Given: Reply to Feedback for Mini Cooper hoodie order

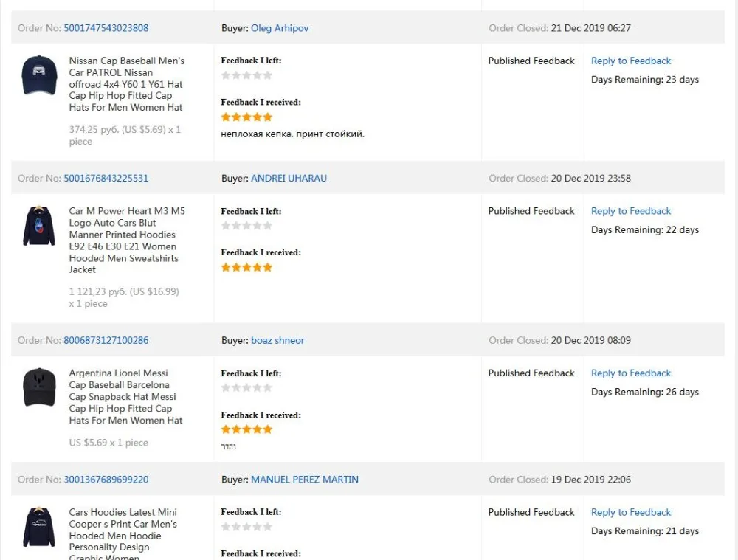Looking at the screenshot, I should pyautogui.click(x=631, y=512).
